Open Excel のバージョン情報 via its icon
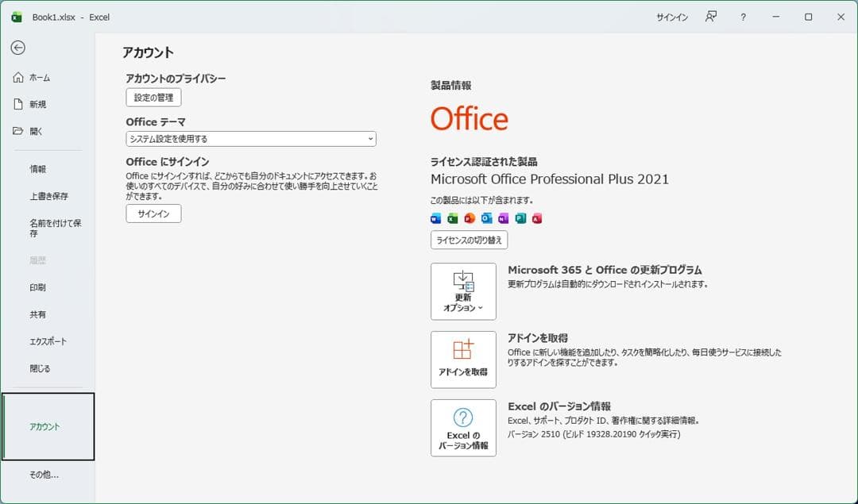The height and width of the screenshot is (504, 858). (x=463, y=426)
